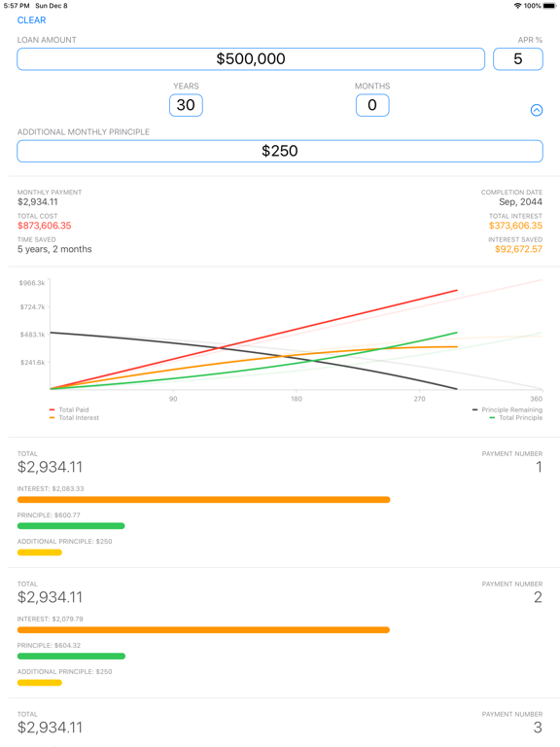The width and height of the screenshot is (560, 747).
Task: Collapse the options using the chevron-up circle icon
Action: [x=537, y=110]
